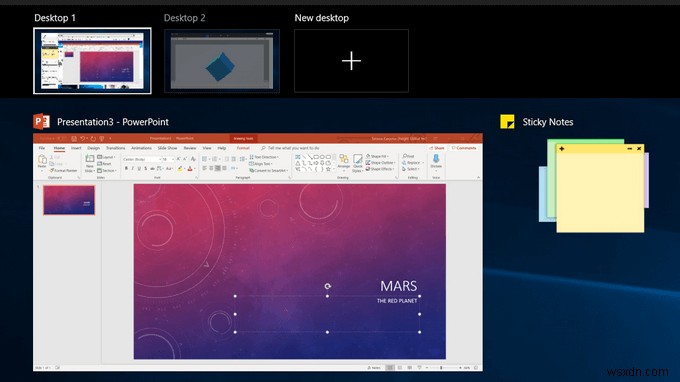Toggle Underline formatting

(139, 168)
